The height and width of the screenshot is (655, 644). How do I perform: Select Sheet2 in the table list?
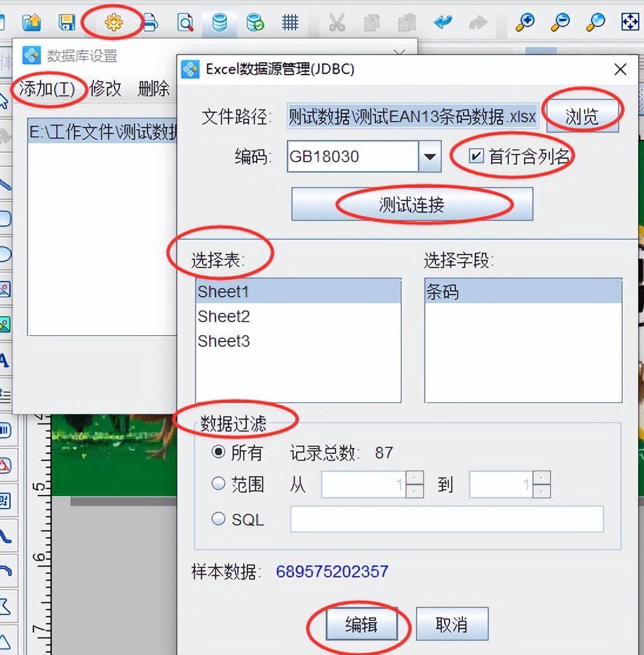(x=223, y=316)
